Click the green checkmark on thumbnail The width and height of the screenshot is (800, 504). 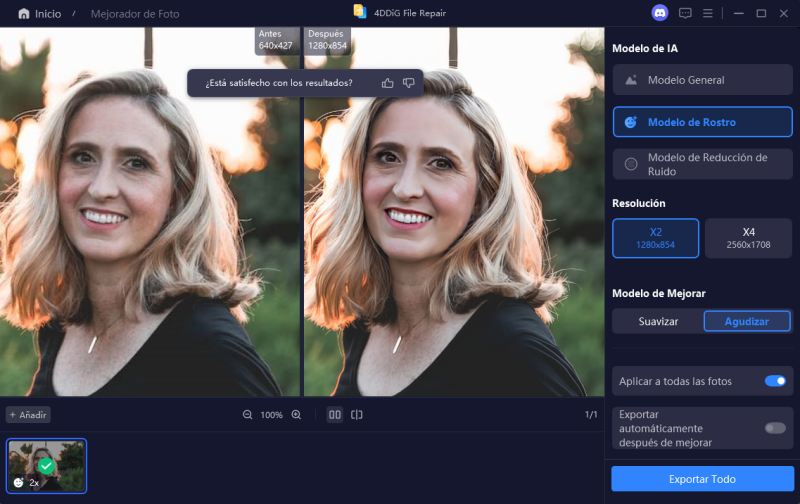tap(46, 465)
